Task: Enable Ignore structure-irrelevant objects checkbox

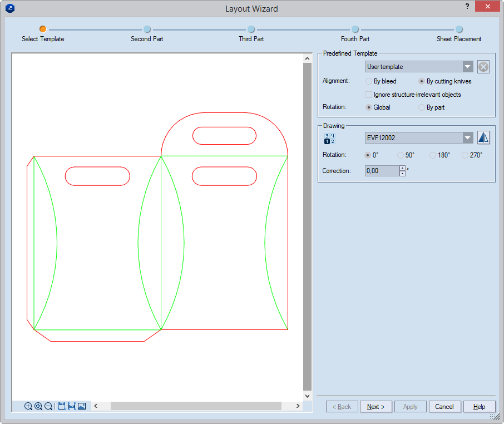Action: click(x=369, y=95)
